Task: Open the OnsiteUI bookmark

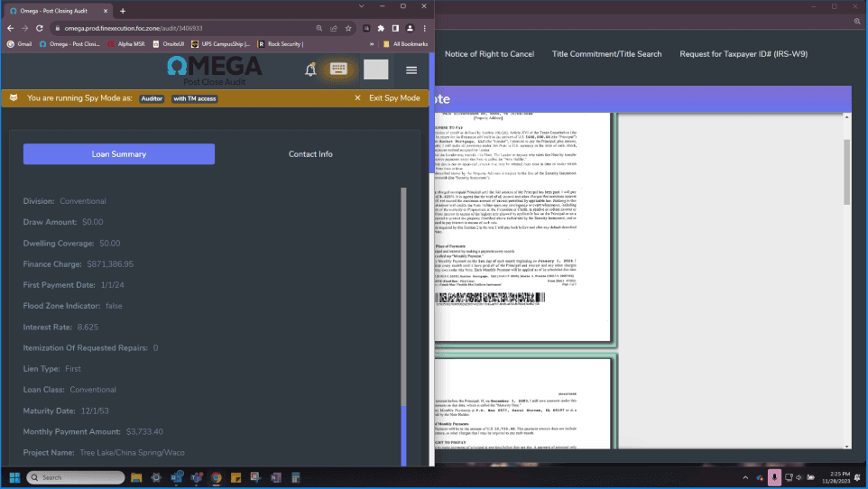Action: [x=169, y=43]
